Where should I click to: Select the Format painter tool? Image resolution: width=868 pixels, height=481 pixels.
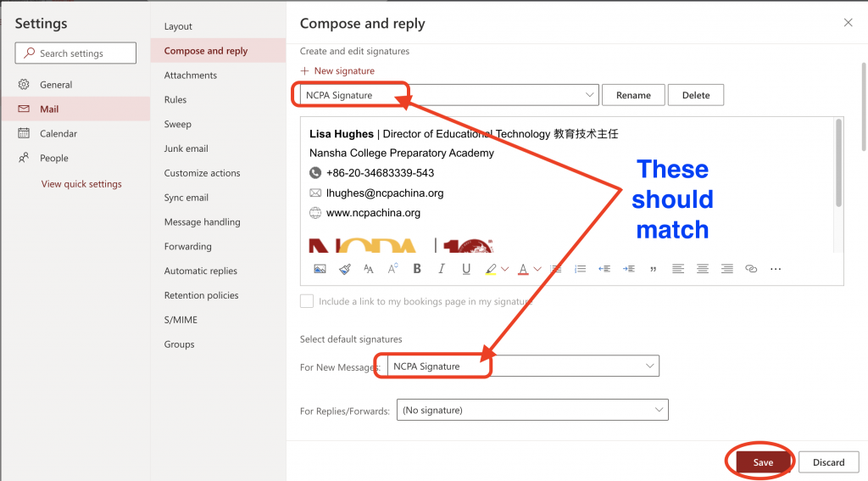344,269
